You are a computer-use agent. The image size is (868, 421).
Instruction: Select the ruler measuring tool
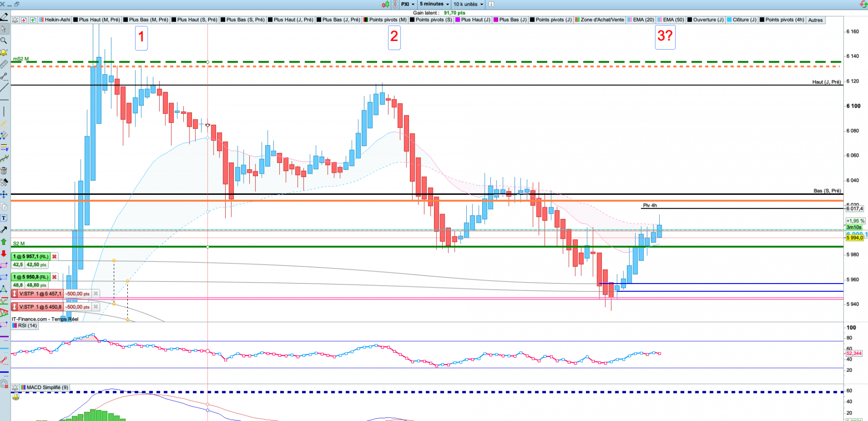click(x=4, y=64)
